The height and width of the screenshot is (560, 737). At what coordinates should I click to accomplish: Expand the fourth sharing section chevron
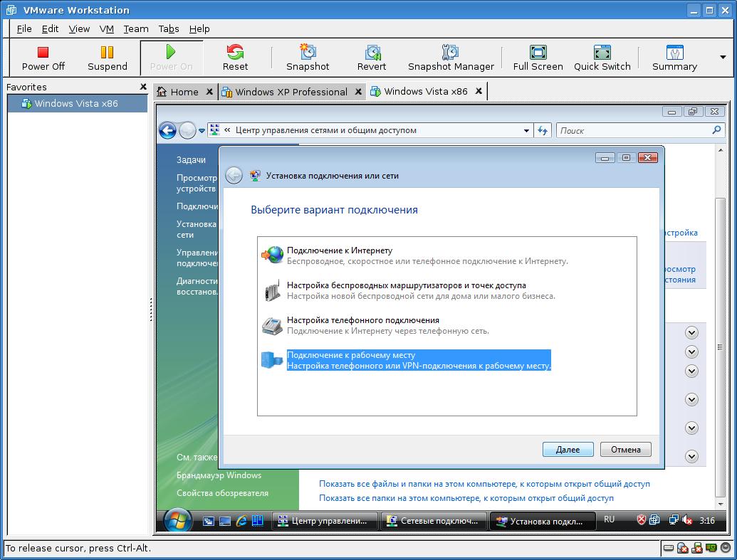(x=691, y=400)
